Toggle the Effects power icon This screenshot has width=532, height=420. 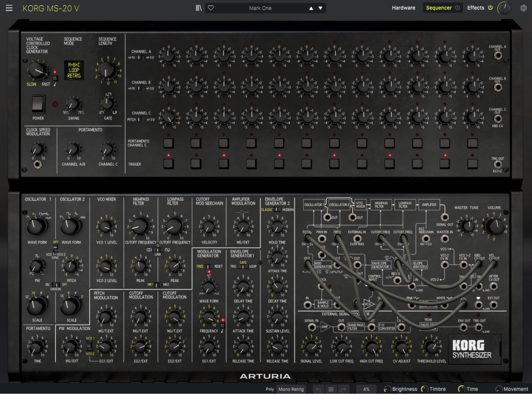(x=490, y=8)
